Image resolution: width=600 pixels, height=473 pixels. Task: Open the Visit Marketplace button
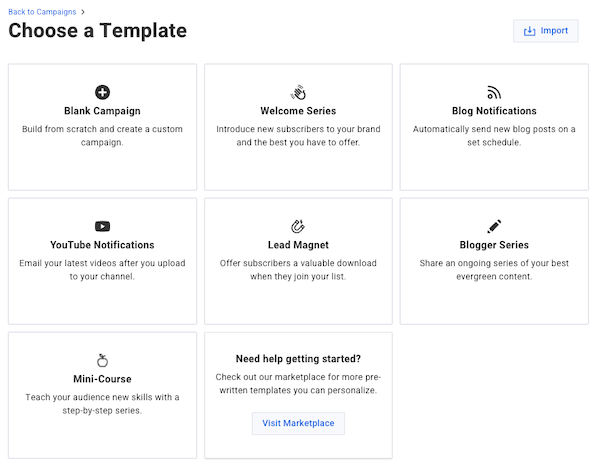click(298, 423)
